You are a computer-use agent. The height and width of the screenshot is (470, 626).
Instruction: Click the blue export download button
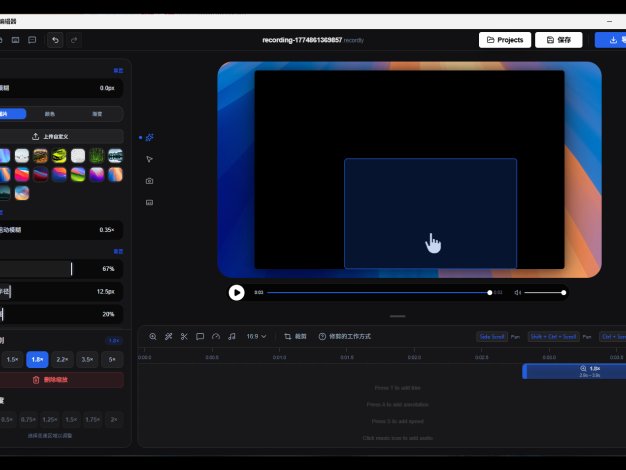(611, 40)
